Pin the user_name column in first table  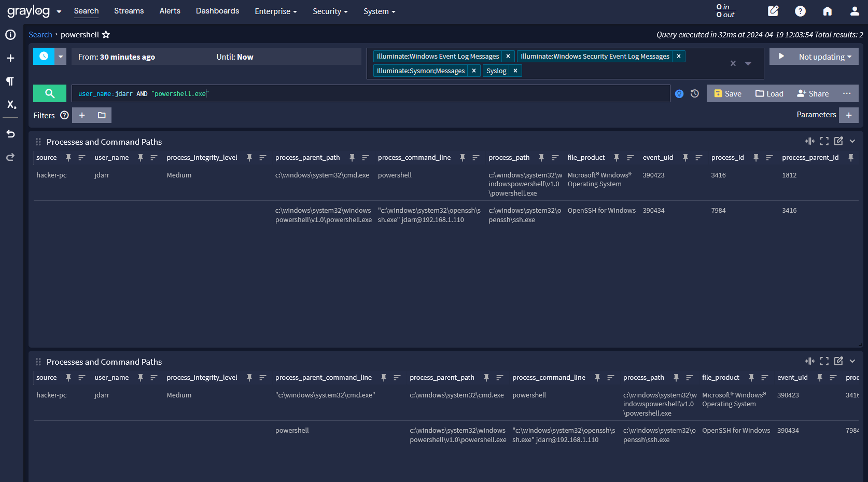(x=141, y=158)
